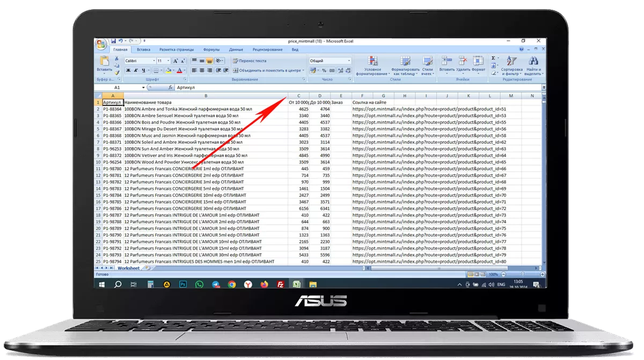Viewport: 644px width, 360px height.
Task: Click Найти и выделить binoculars icon
Action: (533, 61)
